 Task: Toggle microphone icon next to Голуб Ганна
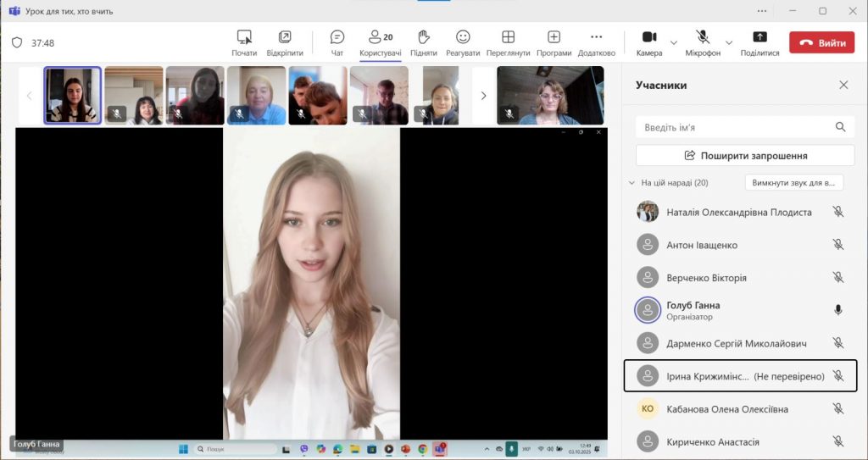click(x=838, y=310)
